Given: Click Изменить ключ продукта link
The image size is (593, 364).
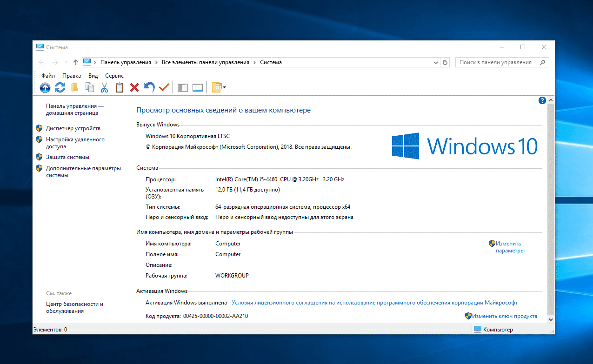Looking at the screenshot, I should [504, 316].
